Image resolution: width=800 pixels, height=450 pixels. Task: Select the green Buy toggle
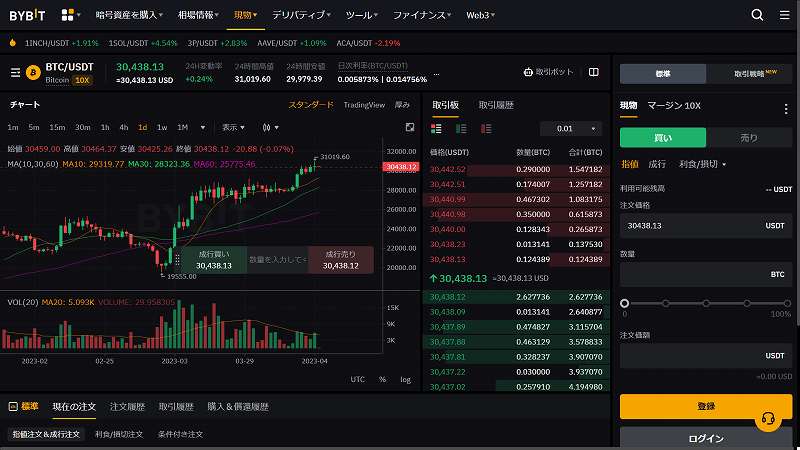click(x=663, y=138)
